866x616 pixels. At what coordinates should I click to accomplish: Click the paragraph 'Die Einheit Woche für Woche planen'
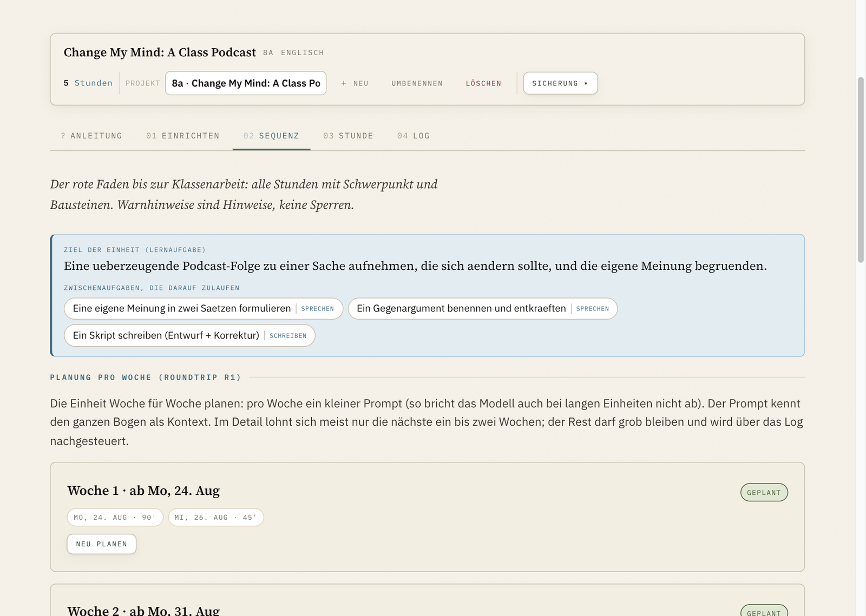pos(427,422)
